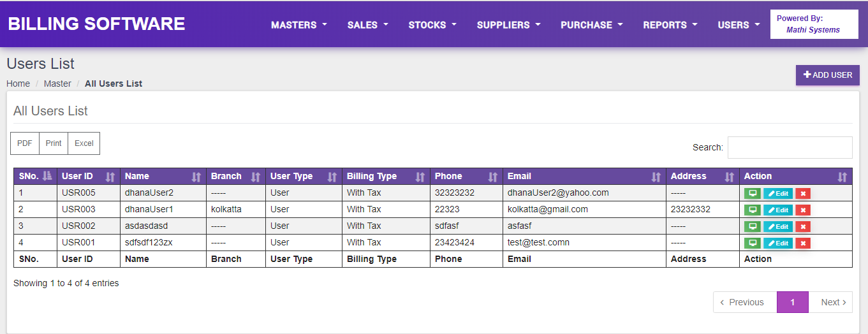868x334 pixels.
Task: Open the PURCHASE dropdown menu
Action: coord(591,25)
